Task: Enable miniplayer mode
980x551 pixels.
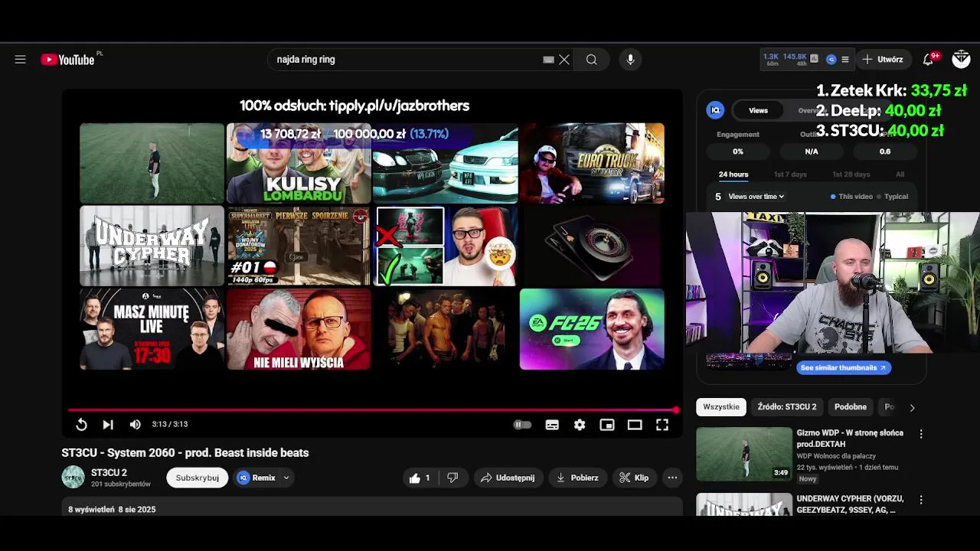Action: point(607,425)
